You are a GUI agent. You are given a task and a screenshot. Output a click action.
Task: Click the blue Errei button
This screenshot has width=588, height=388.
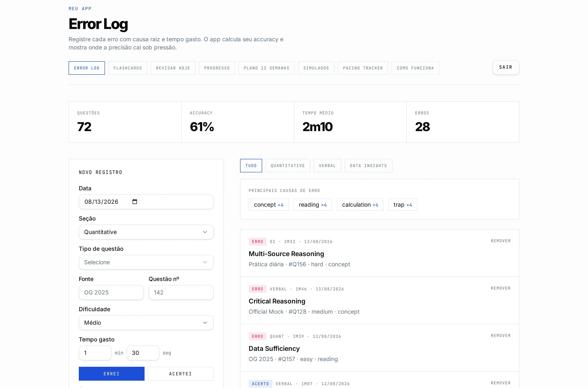[x=111, y=374]
